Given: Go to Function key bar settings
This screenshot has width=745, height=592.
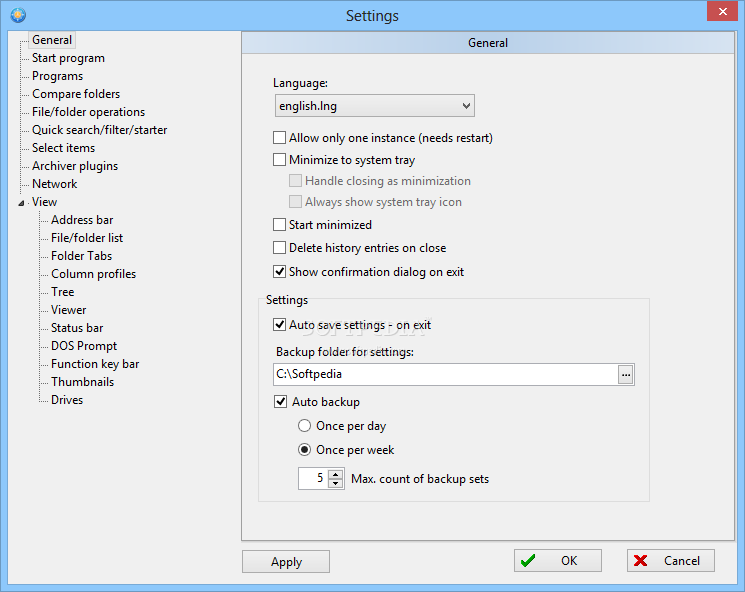Looking at the screenshot, I should [95, 364].
